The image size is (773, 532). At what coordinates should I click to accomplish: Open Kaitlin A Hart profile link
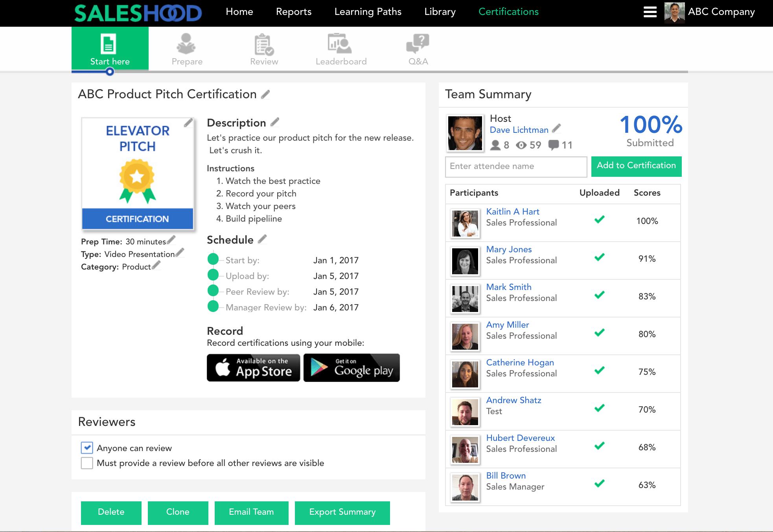(513, 211)
